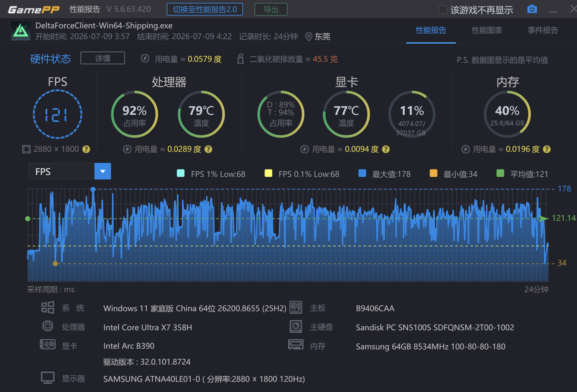
Task: Click help icon next to 0.0094 度
Action: (386, 149)
